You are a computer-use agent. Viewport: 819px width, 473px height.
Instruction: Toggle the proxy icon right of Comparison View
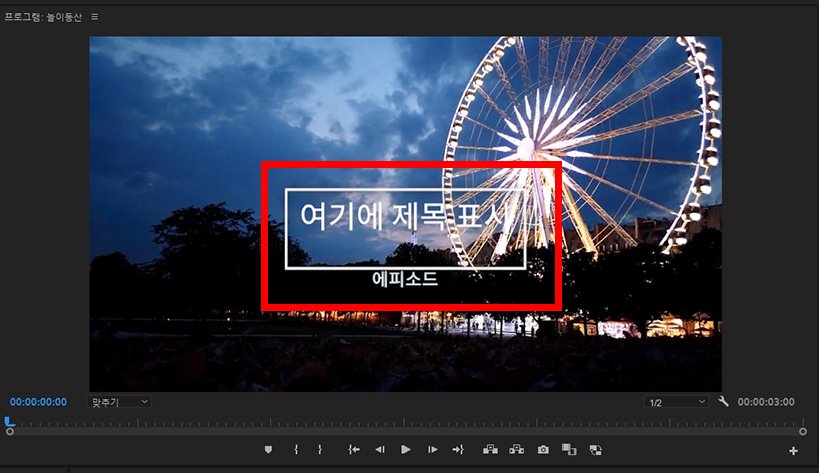[596, 450]
